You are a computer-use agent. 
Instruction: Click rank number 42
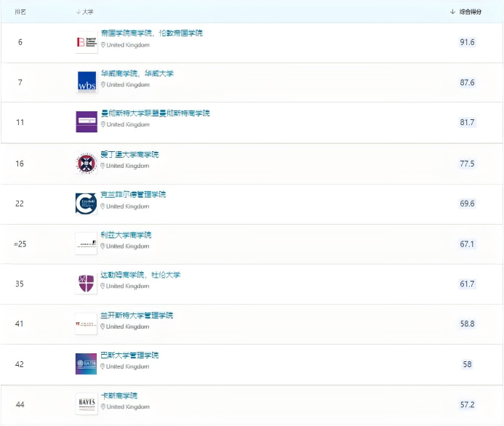click(20, 364)
